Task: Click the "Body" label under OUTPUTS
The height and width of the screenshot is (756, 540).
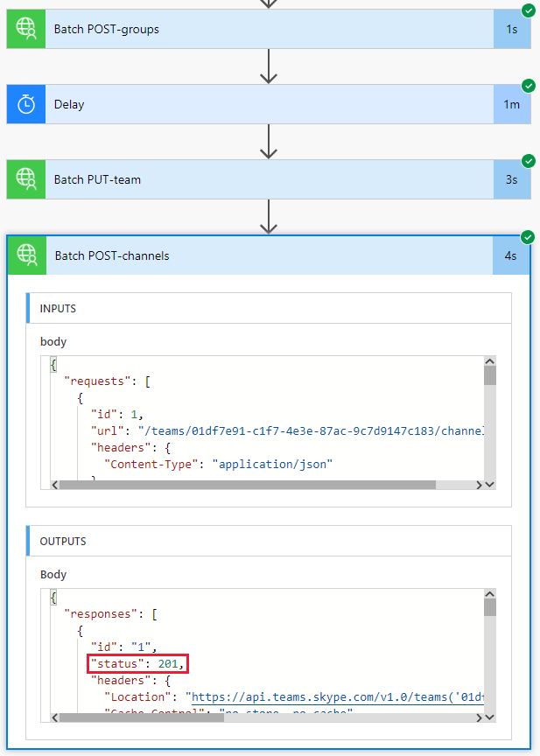Action: 53,575
